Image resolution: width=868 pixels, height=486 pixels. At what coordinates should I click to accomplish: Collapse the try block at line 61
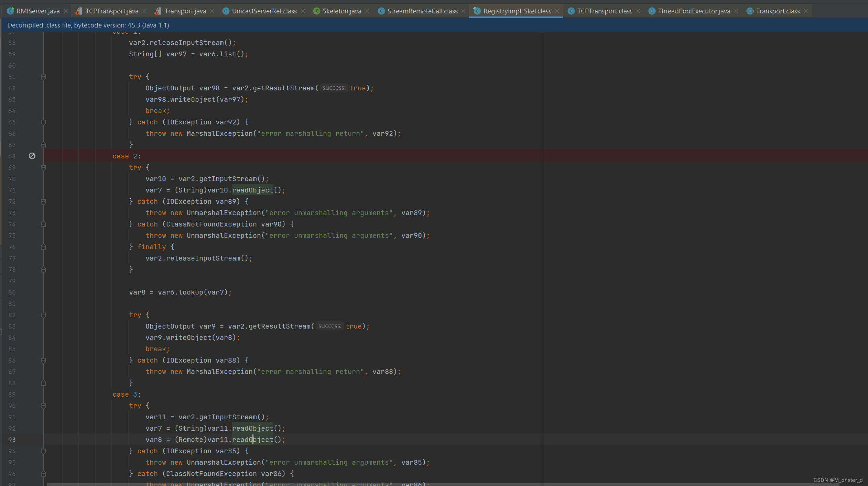43,77
